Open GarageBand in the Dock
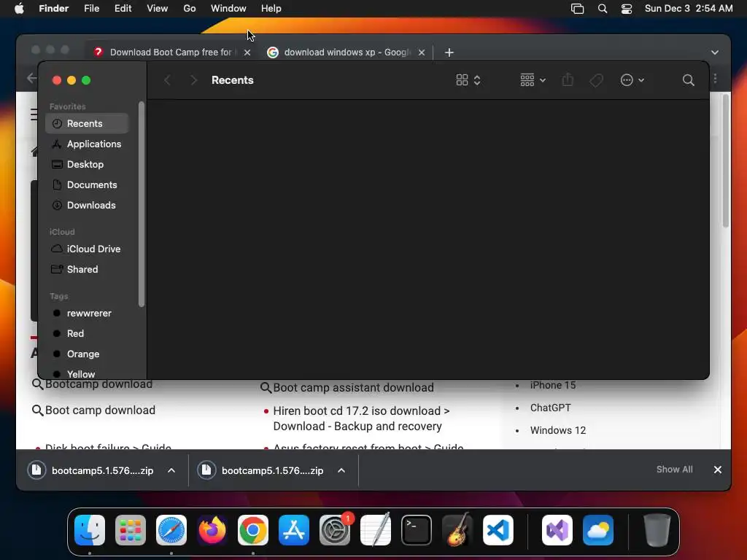Screen dimensions: 747x560 coord(457,530)
